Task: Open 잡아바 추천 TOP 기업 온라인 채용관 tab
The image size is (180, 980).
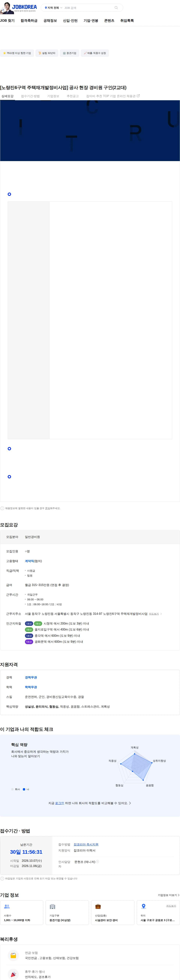Action: click(113, 96)
